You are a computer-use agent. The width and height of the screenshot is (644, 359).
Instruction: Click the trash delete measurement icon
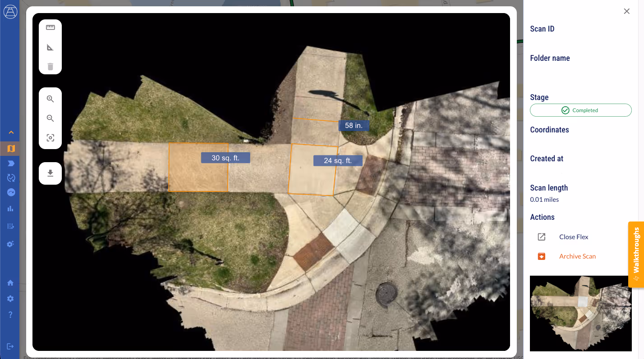(50, 67)
